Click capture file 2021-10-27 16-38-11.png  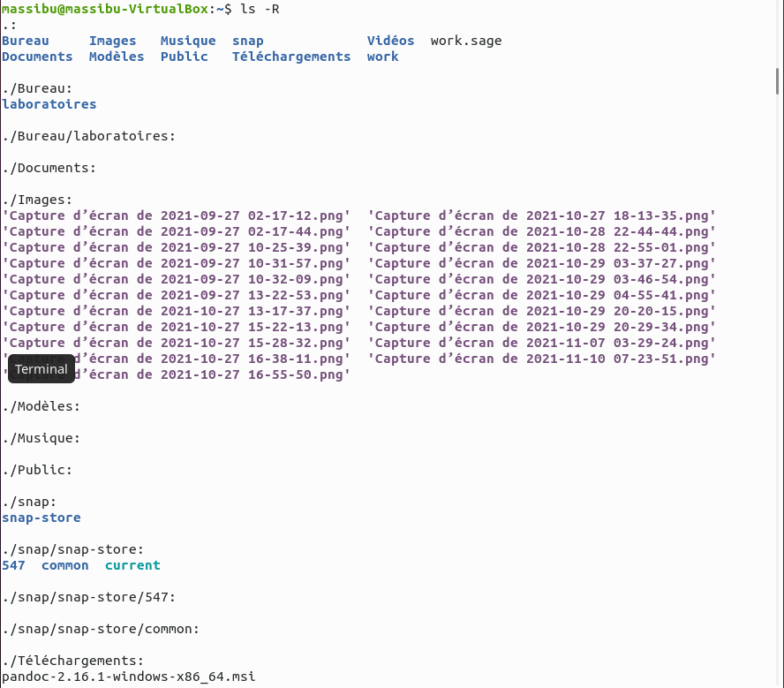176,359
